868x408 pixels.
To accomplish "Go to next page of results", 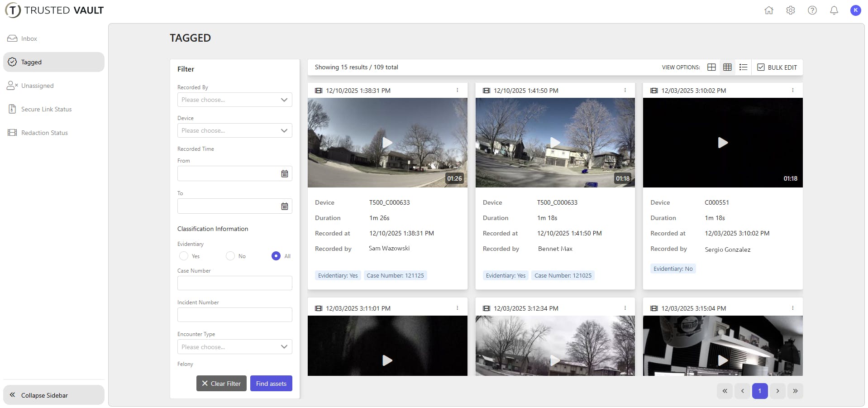I will 777,391.
